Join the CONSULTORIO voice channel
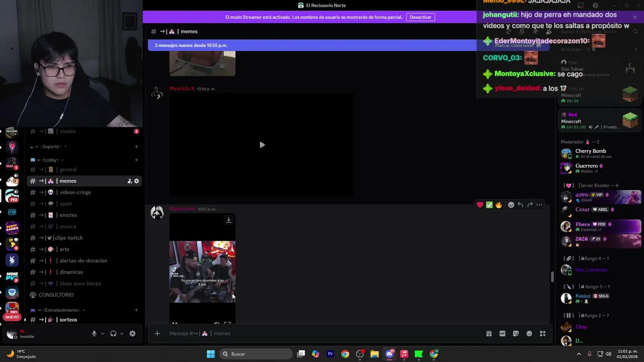644x362 pixels. click(x=84, y=295)
